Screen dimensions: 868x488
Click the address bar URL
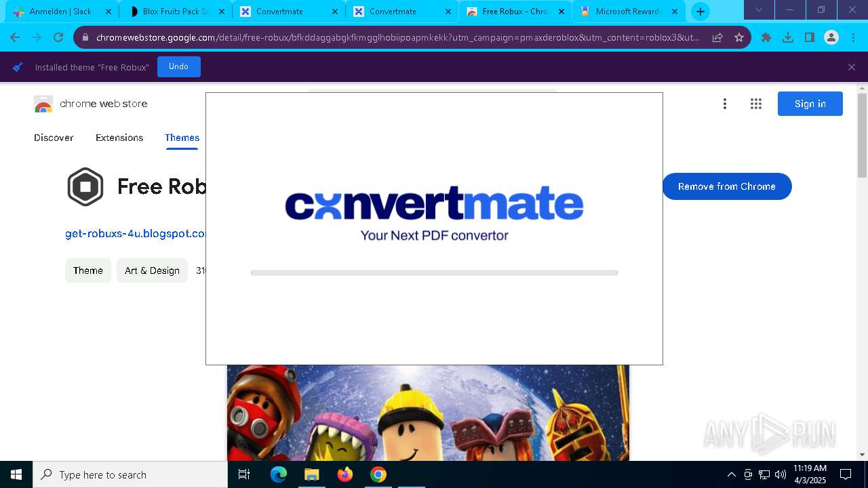coord(397,37)
